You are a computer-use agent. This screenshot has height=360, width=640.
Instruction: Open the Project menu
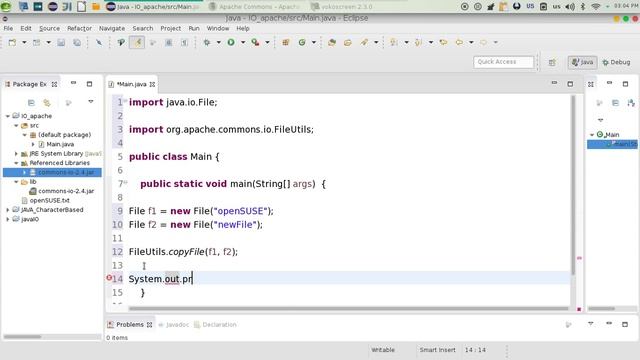pyautogui.click(x=171, y=28)
